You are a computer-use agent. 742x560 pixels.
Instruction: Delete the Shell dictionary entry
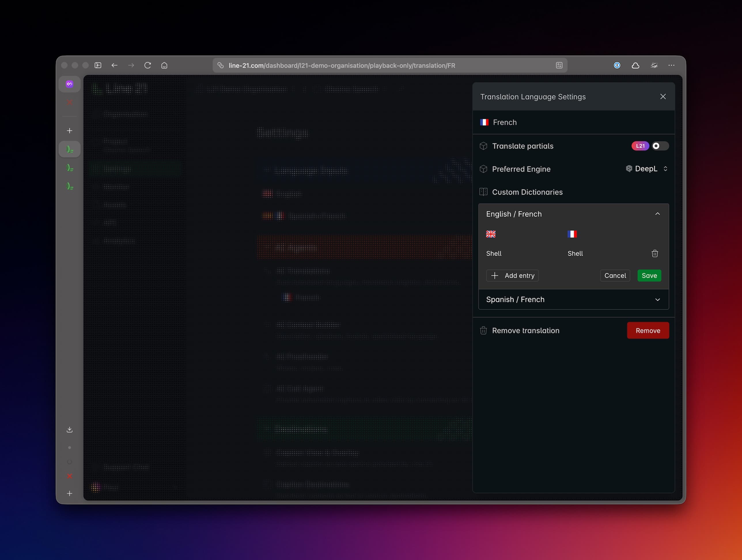[654, 253]
